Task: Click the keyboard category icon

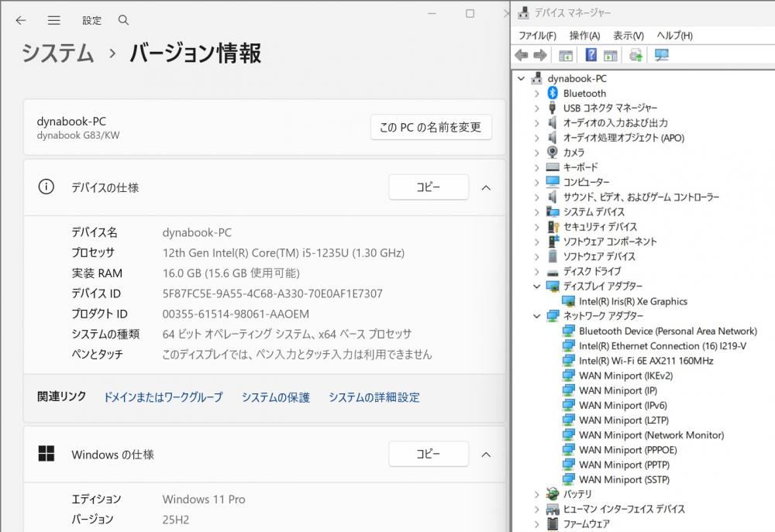Action: pyautogui.click(x=553, y=167)
